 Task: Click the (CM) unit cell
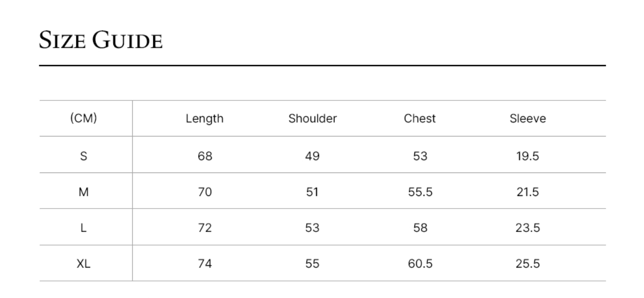click(x=83, y=118)
